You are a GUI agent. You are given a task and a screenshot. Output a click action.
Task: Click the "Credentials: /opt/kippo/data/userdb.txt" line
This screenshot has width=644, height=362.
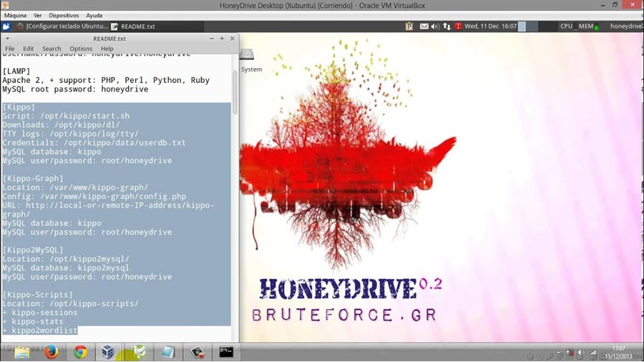[x=94, y=143]
